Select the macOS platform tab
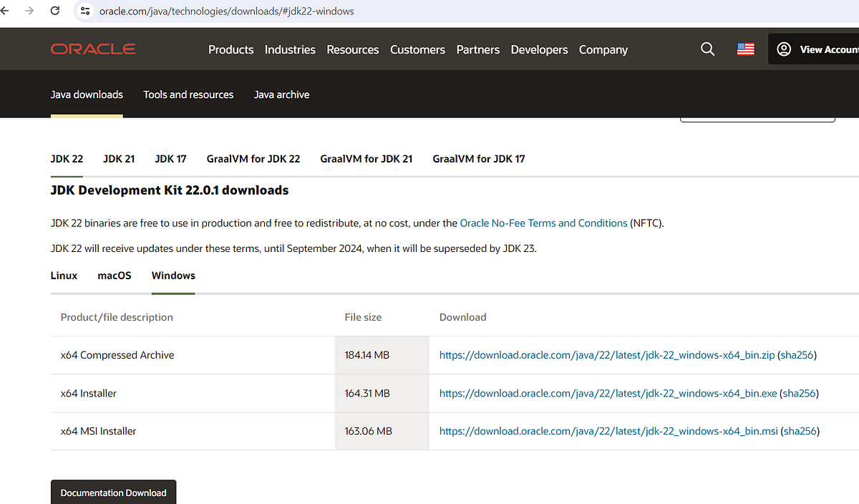 tap(115, 276)
